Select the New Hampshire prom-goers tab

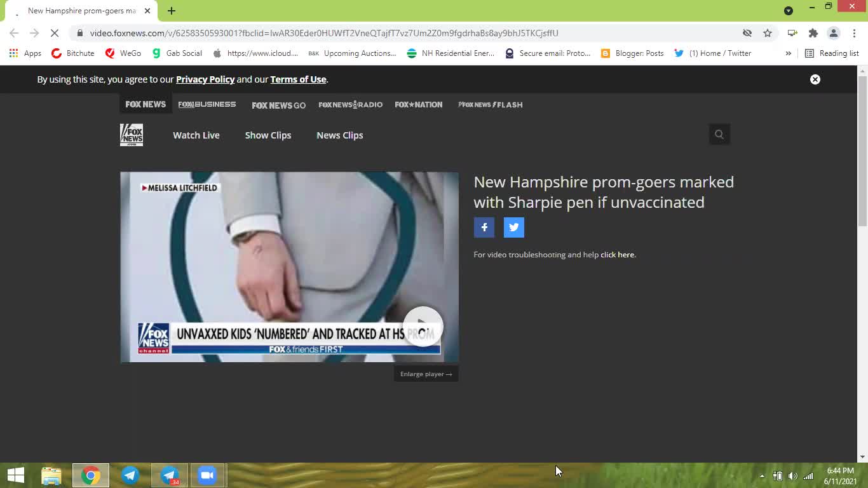81,11
